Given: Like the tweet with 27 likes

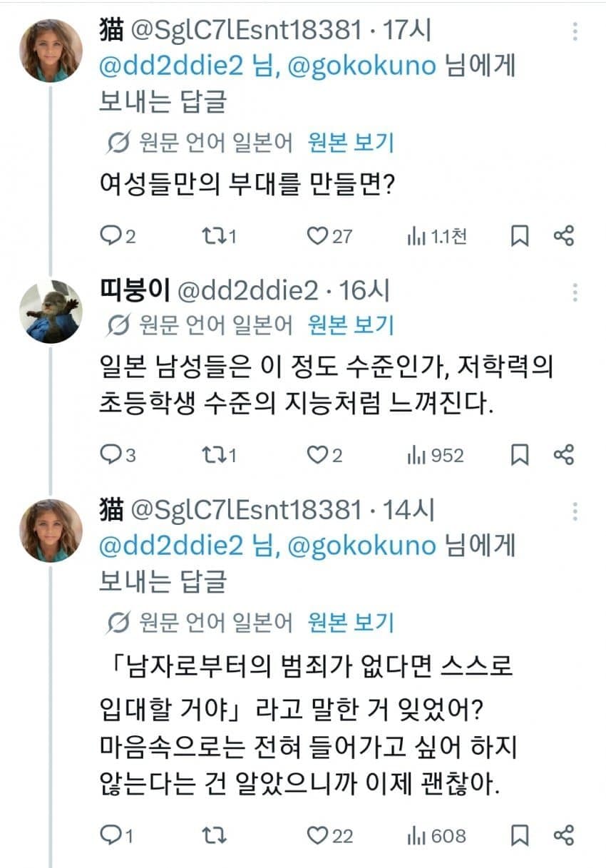Looking at the screenshot, I should [x=329, y=236].
